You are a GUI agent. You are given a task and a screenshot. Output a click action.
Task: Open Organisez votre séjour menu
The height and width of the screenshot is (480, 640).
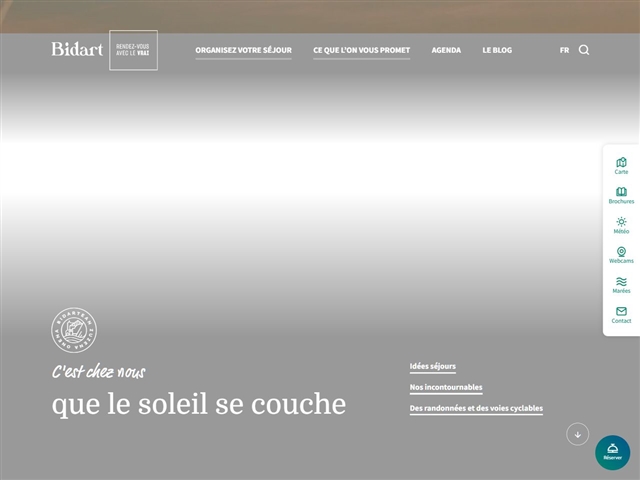(243, 51)
